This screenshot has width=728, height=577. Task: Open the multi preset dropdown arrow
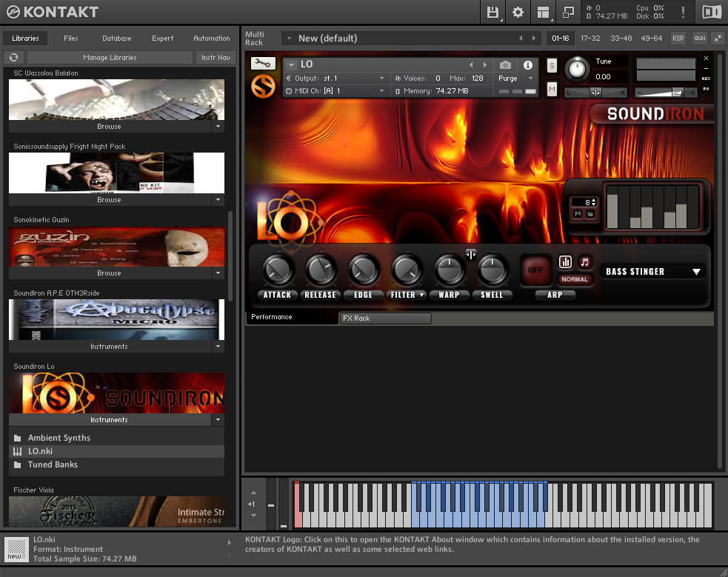pos(290,38)
